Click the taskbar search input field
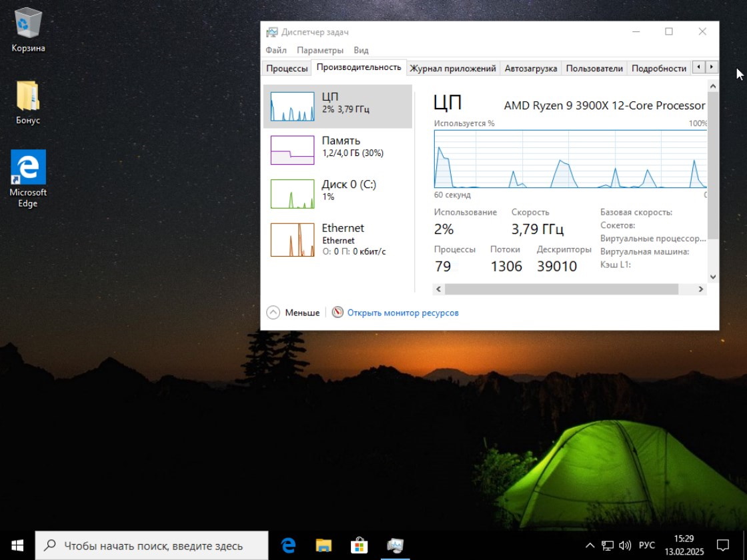 tap(151, 546)
